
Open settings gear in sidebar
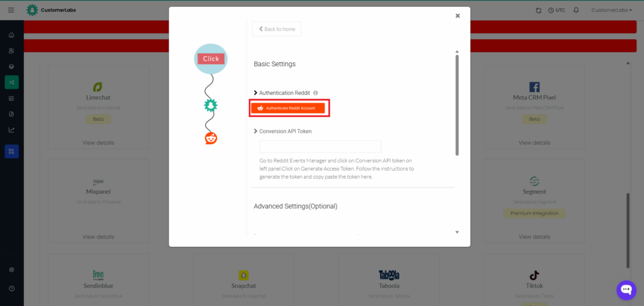pos(11,270)
